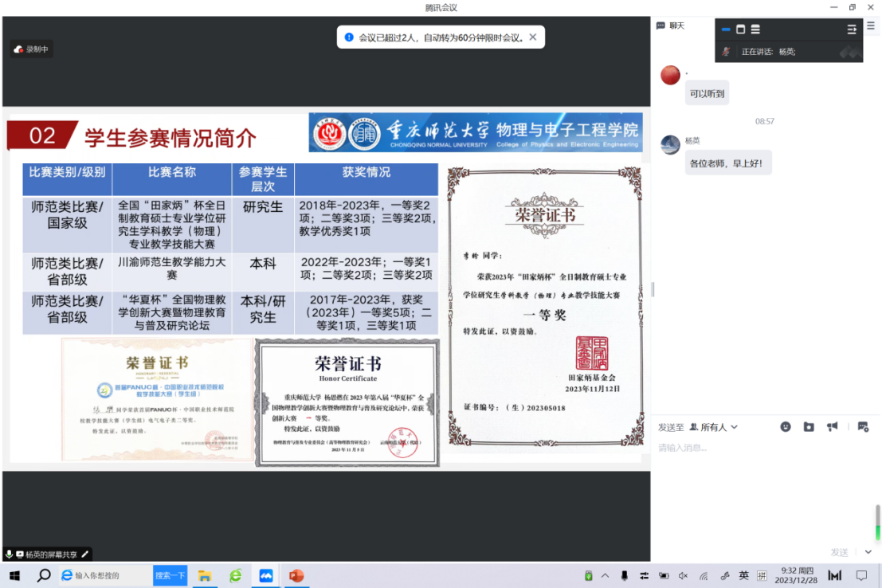The width and height of the screenshot is (882, 588).
Task: Open the file send folder icon
Action: (x=809, y=427)
